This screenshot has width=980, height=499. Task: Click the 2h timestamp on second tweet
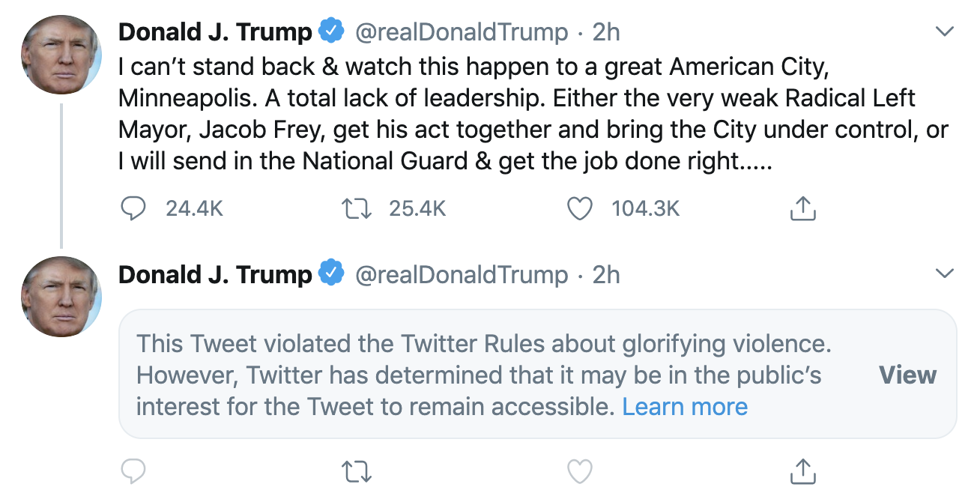point(606,274)
